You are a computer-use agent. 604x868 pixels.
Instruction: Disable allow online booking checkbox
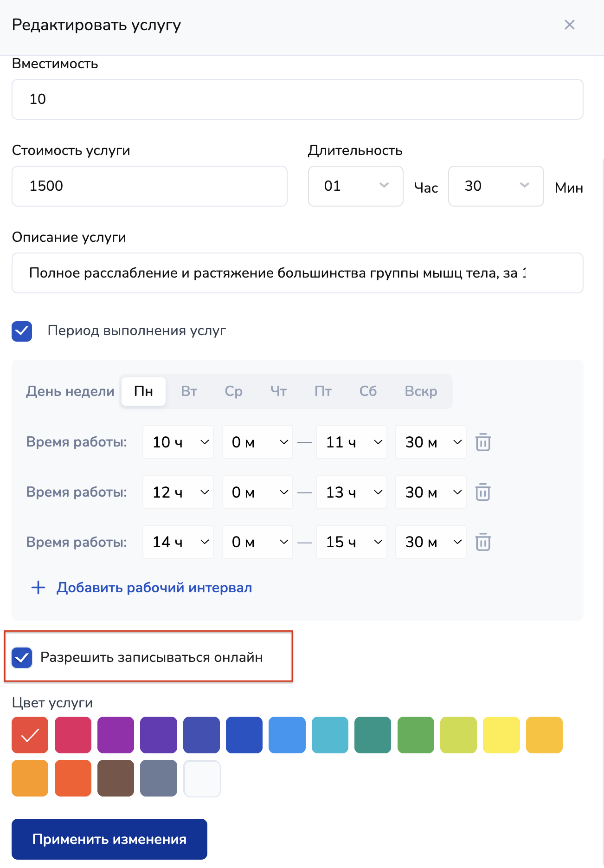pos(22,658)
